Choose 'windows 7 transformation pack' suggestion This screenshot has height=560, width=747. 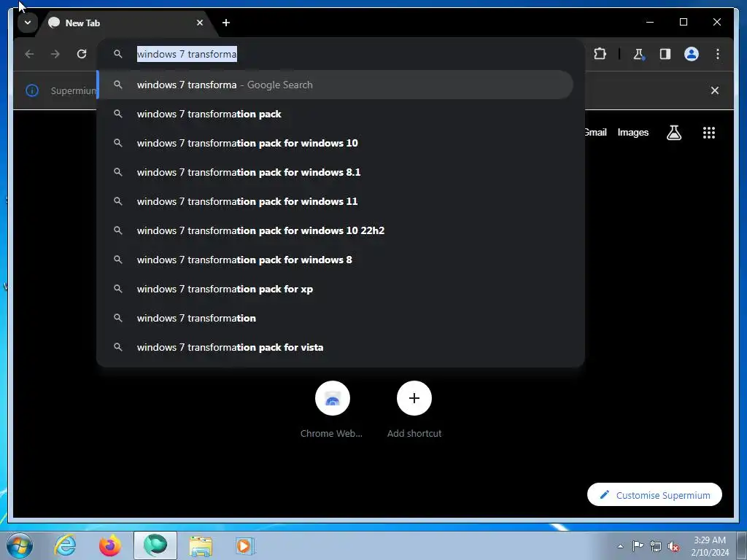(x=336, y=114)
